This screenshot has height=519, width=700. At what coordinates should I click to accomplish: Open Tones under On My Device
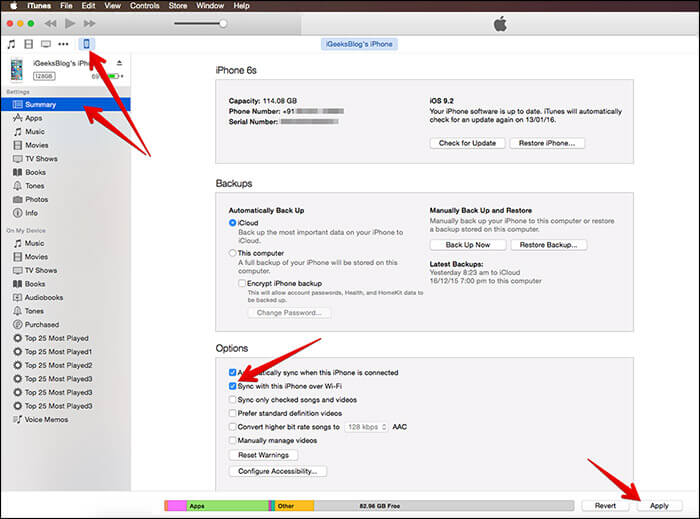(66, 311)
